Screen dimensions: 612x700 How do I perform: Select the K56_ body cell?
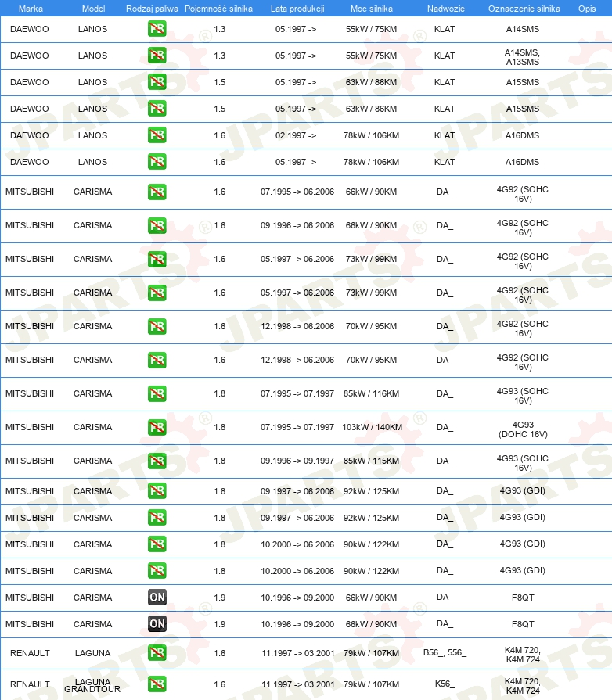point(445,684)
